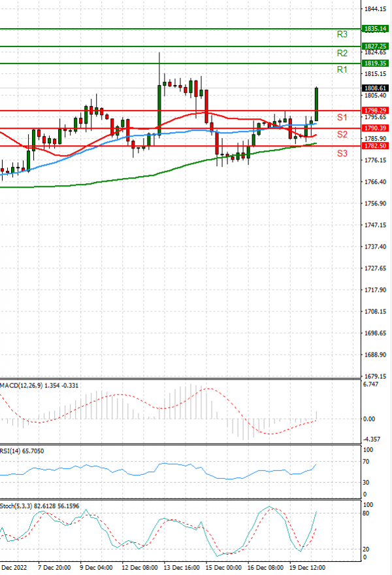Select the 1819.35 price tag
Viewport: 392px width, 575px height.
(375, 63)
